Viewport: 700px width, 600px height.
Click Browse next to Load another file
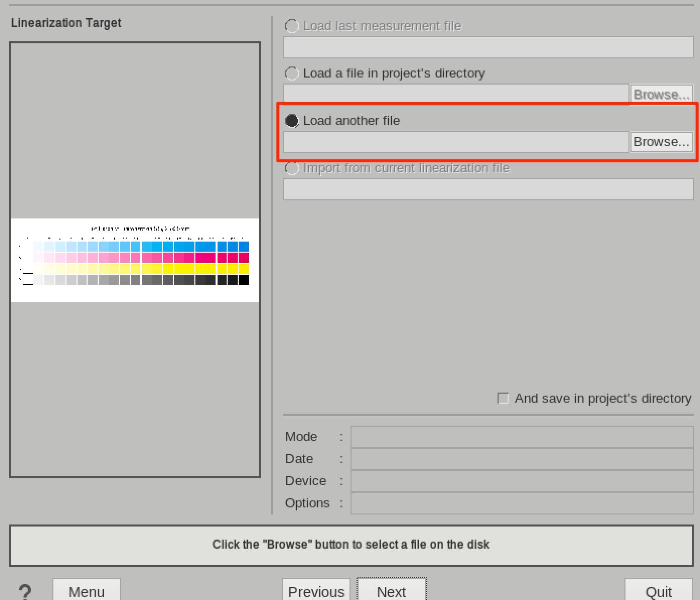point(661,142)
